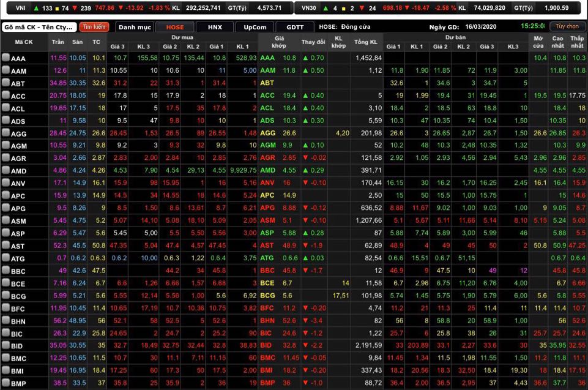Viewport: 588px width, 390px height.
Task: Switch to the HOSE tab
Action: pyautogui.click(x=175, y=27)
